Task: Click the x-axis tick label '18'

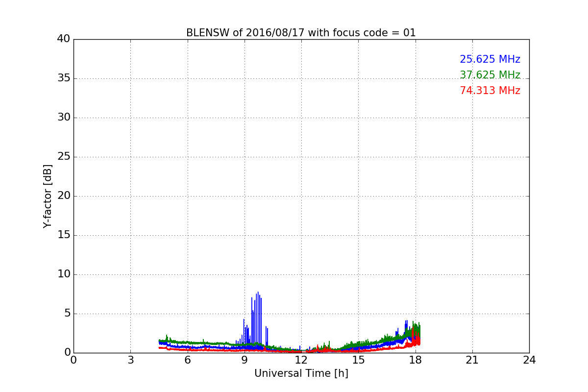Action: 416,360
